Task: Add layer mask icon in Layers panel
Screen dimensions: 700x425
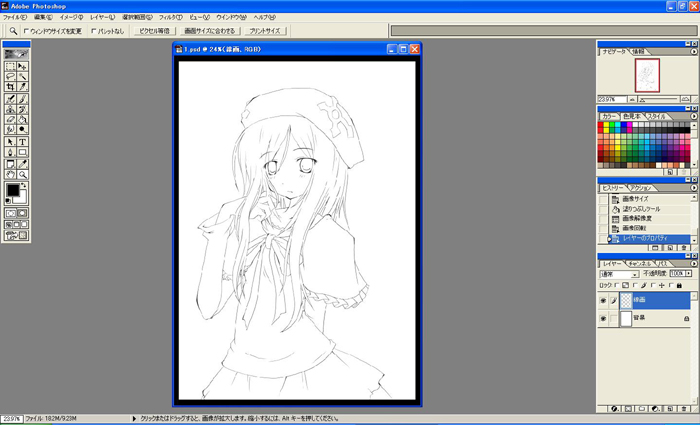Action: (628, 408)
